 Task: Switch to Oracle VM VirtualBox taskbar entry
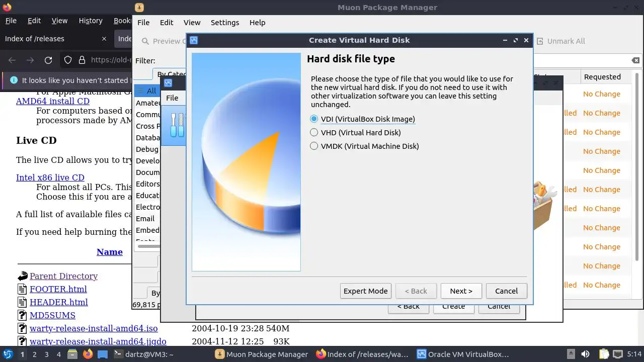(x=463, y=354)
